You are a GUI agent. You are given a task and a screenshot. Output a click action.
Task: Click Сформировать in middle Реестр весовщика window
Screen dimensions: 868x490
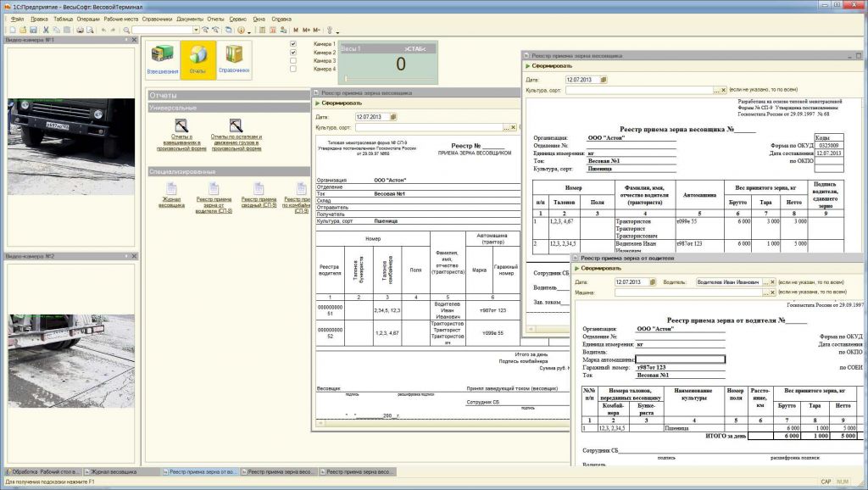[x=338, y=103]
